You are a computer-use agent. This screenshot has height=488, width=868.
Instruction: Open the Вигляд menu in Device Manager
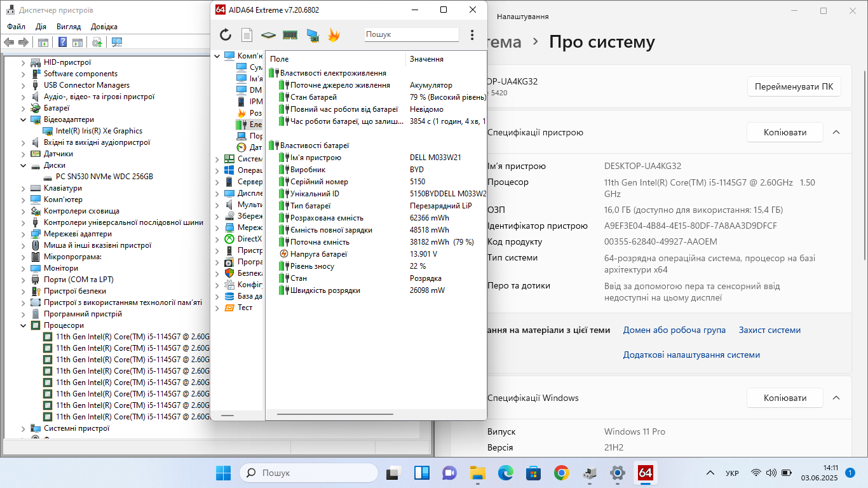click(x=69, y=27)
